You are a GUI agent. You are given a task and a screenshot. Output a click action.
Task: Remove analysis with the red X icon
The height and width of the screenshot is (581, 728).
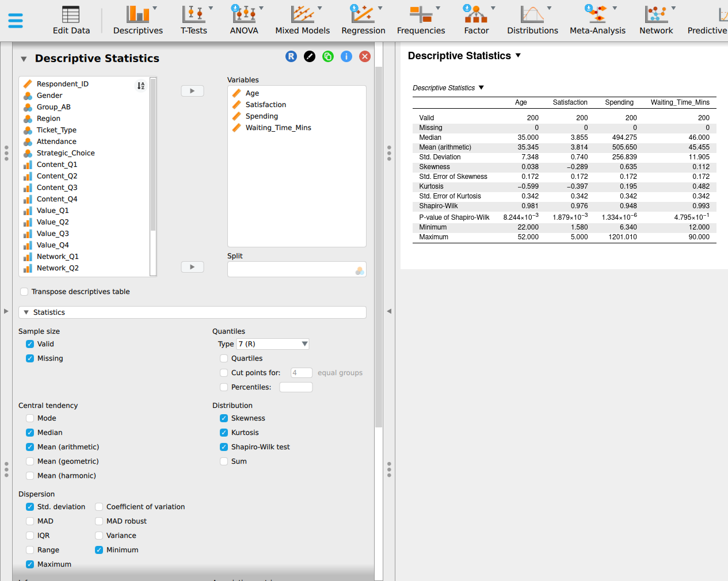pos(365,56)
